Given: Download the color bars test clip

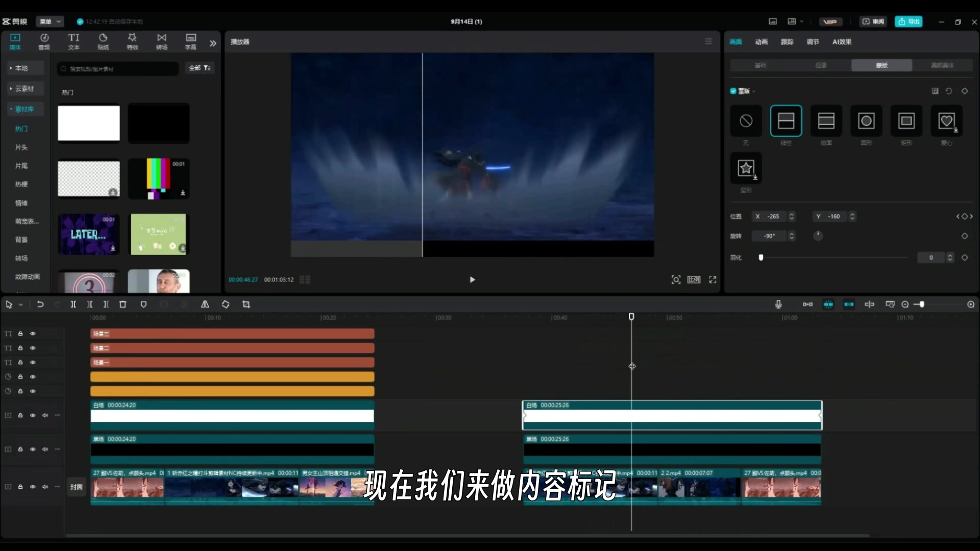Looking at the screenshot, I should coord(183,193).
